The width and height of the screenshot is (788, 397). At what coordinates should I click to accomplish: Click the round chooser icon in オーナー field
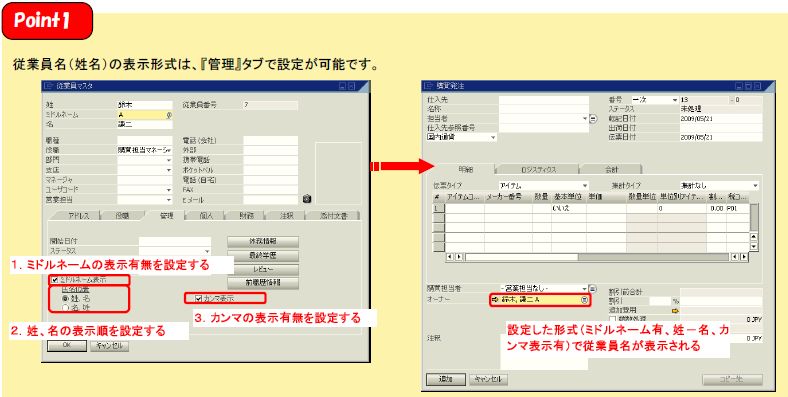click(x=584, y=300)
